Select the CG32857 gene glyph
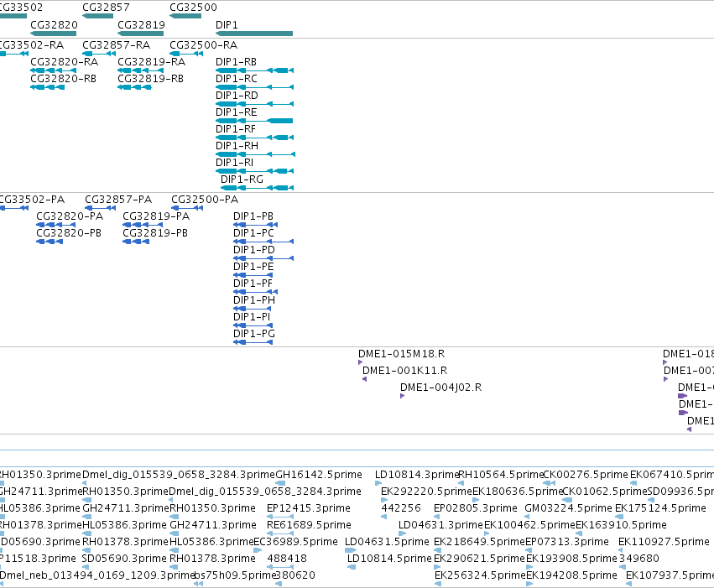714x588 pixels. tap(98, 16)
